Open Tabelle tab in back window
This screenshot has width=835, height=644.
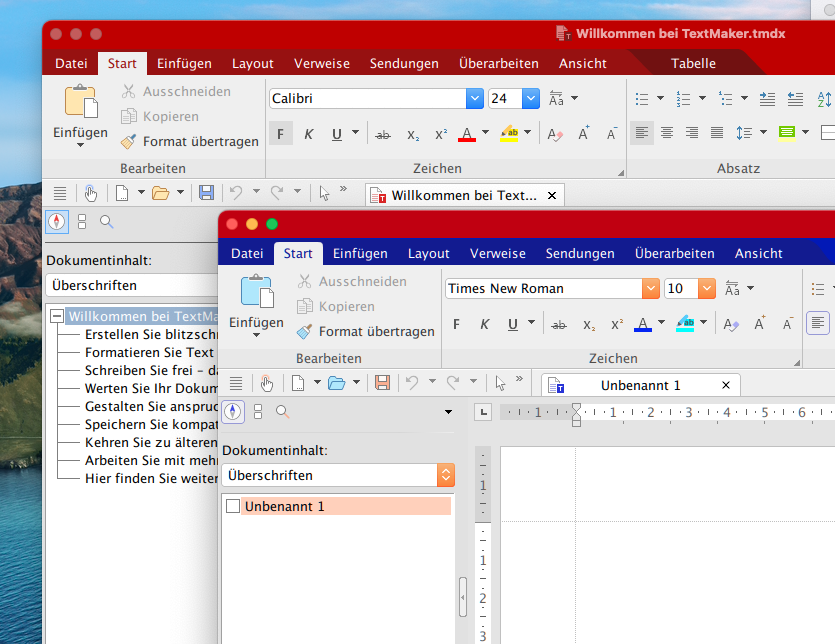coord(693,63)
